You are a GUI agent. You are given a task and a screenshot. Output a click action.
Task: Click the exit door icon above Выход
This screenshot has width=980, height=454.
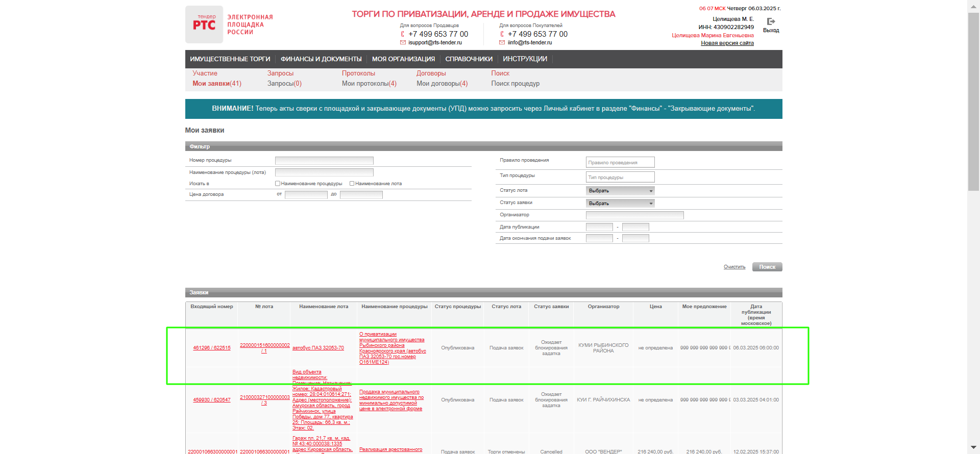pyautogui.click(x=771, y=21)
